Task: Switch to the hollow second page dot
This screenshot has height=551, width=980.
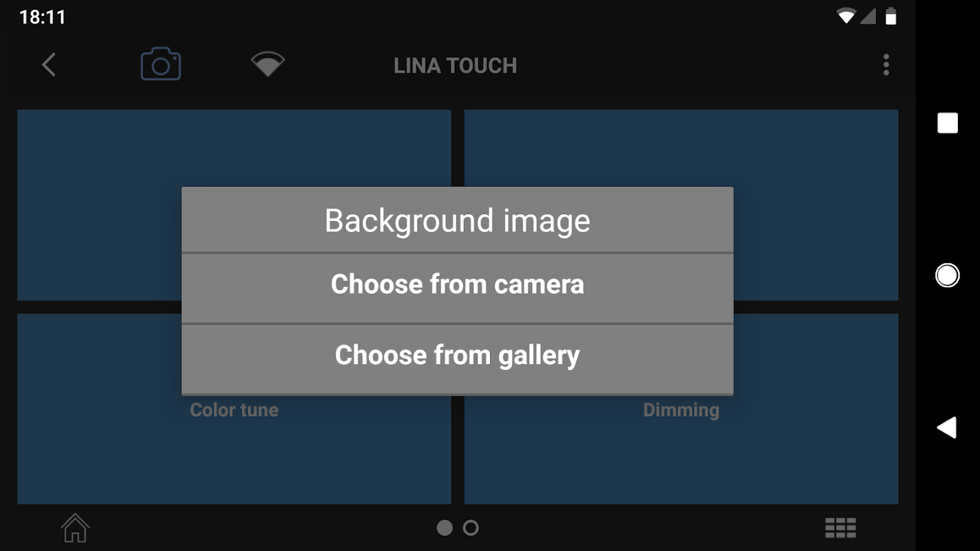Action: (471, 528)
